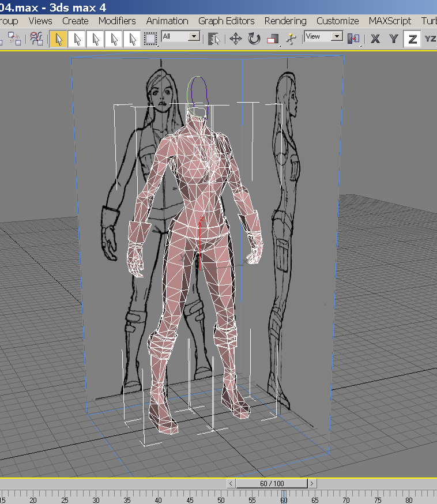Disable the active Z axis constraint
437x504 pixels.
[x=412, y=39]
